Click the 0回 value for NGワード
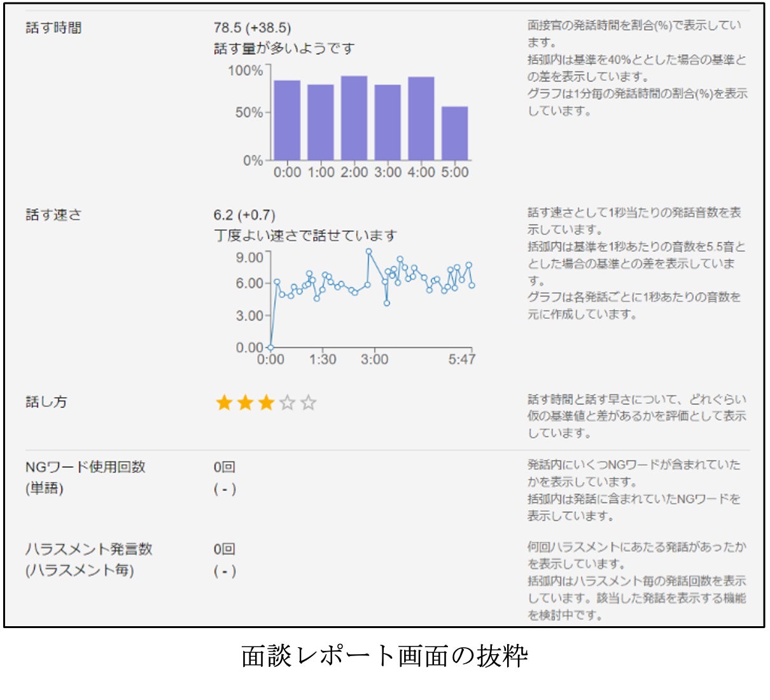The image size is (770, 700). [x=225, y=467]
